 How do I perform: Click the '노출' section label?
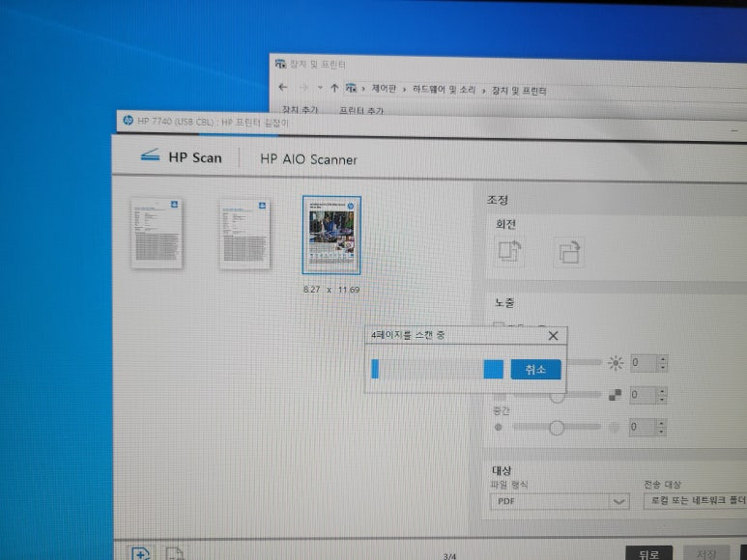[504, 302]
